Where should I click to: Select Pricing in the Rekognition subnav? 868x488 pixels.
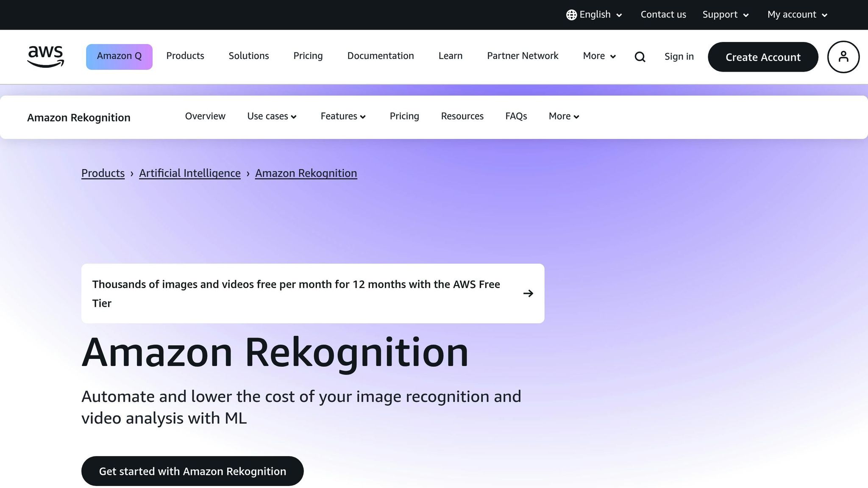coord(404,116)
